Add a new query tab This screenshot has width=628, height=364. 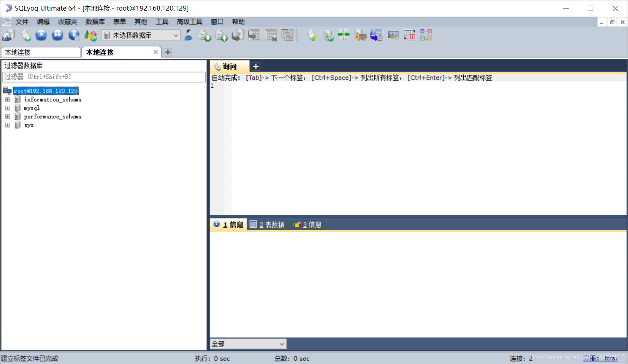pos(256,66)
